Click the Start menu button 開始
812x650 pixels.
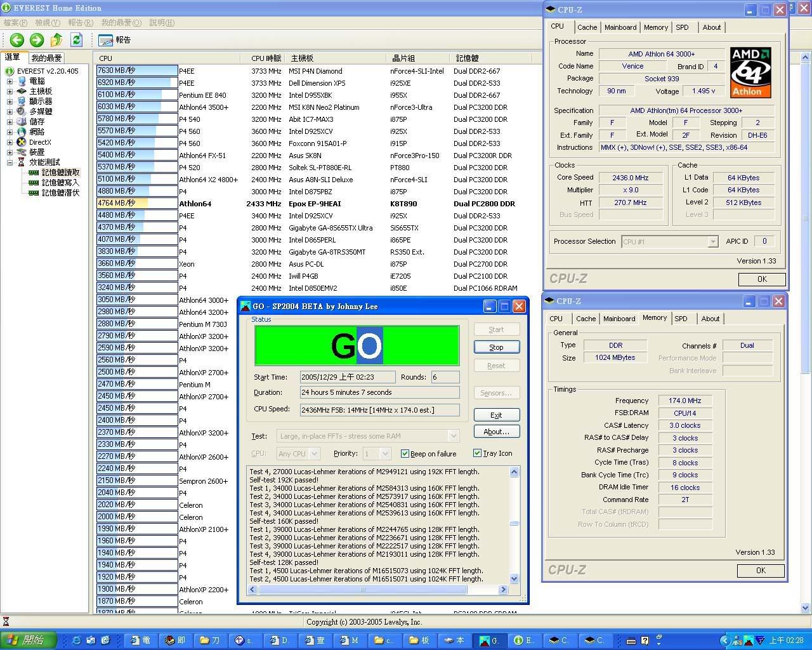coord(29,640)
